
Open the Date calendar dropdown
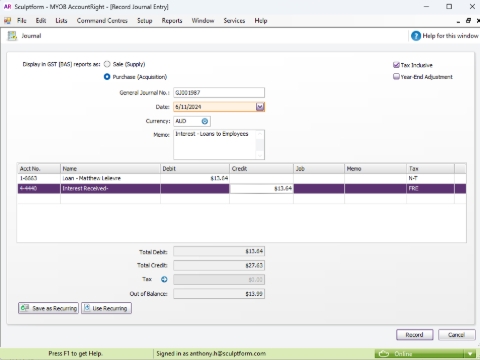point(260,107)
